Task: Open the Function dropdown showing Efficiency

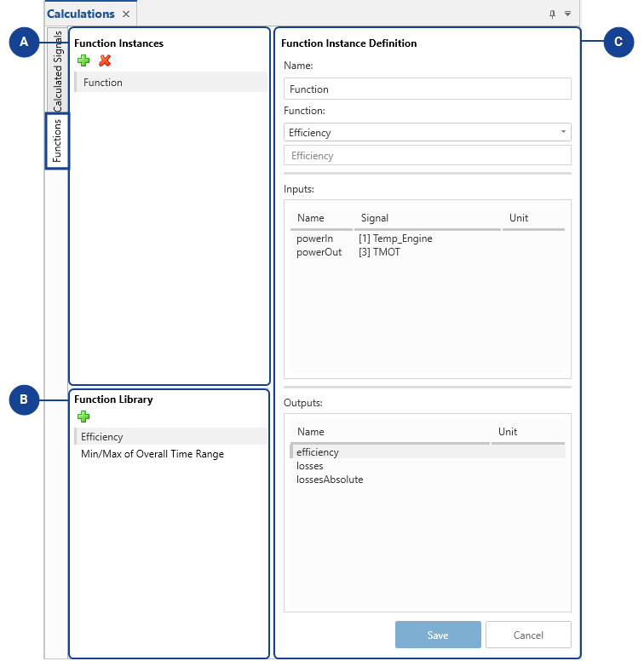Action: [x=427, y=133]
